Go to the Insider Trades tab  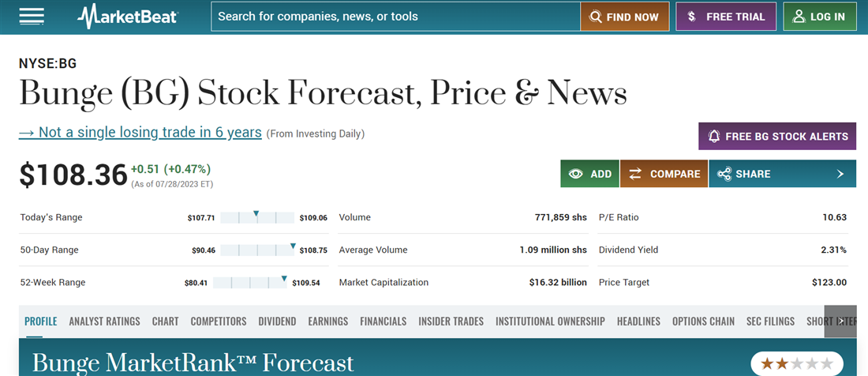point(451,321)
